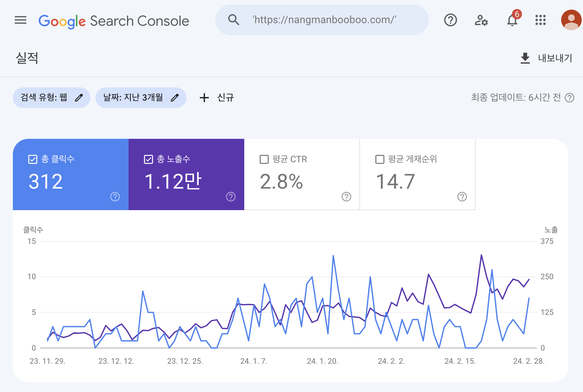Click the 14.7 average position value
Screen dimensions: 583x392
pos(395,182)
